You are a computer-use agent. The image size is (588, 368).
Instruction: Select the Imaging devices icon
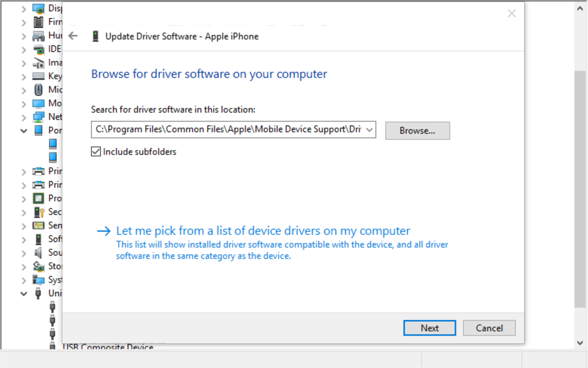tap(38, 62)
